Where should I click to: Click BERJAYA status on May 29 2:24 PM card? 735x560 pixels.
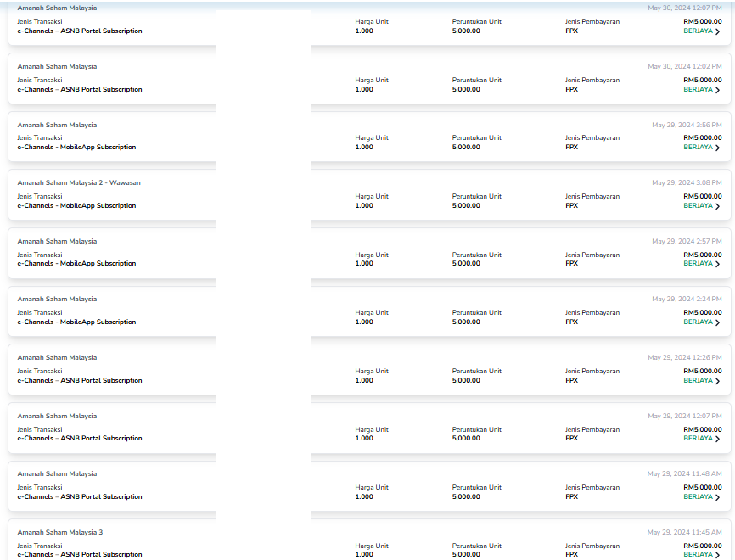click(x=698, y=322)
